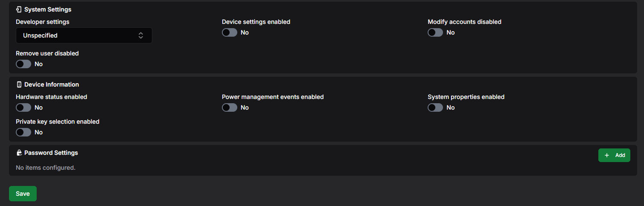Click the Developer settings label
Image resolution: width=644 pixels, height=206 pixels.
pyautogui.click(x=43, y=22)
